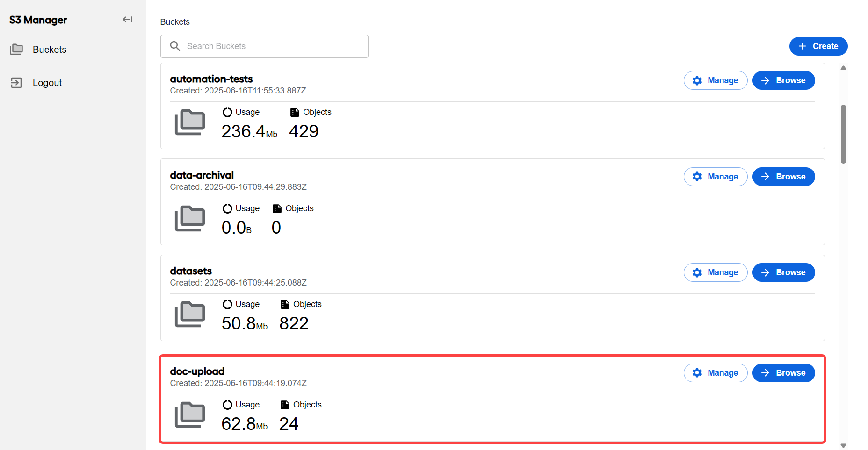This screenshot has width=868, height=450.
Task: Click the Logout exit icon
Action: click(16, 83)
